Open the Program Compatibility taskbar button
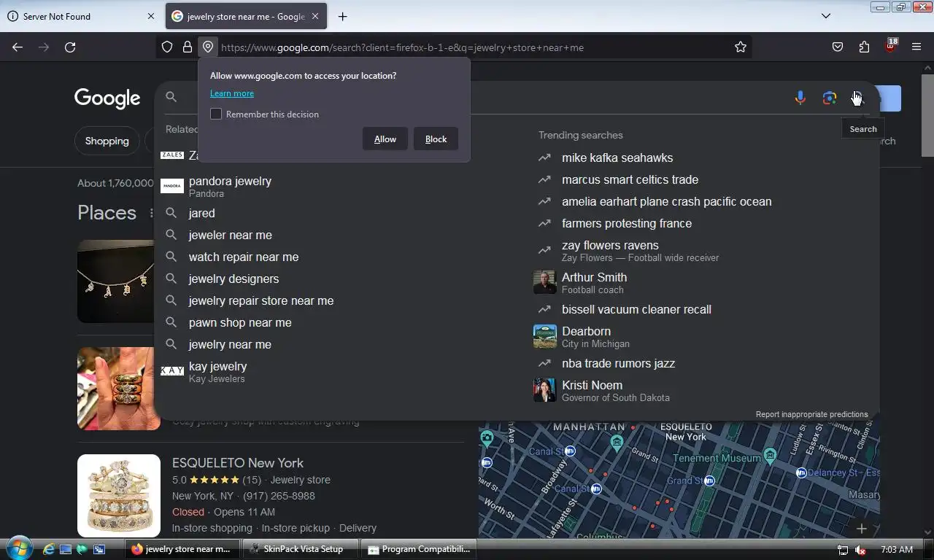The width and height of the screenshot is (934, 560). (x=419, y=549)
